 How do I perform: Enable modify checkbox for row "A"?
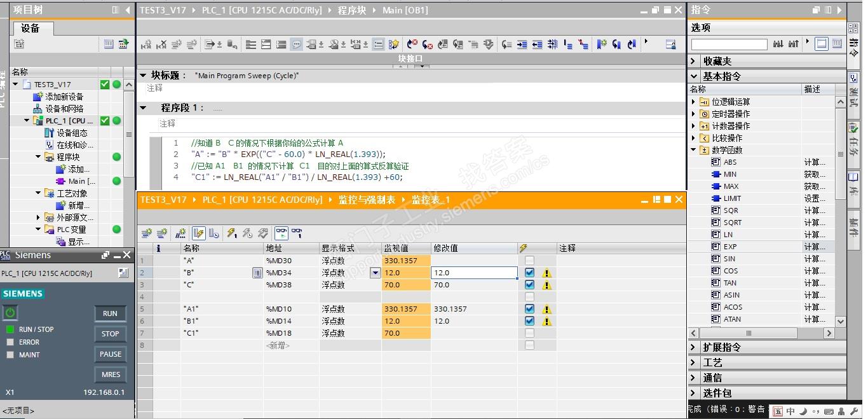point(529,261)
